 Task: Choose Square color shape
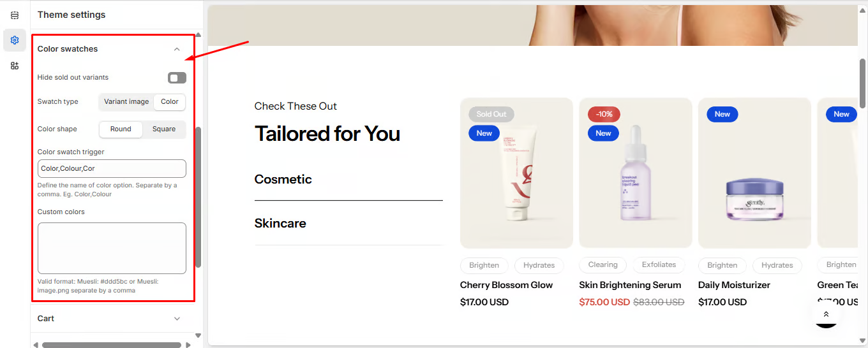coord(164,129)
